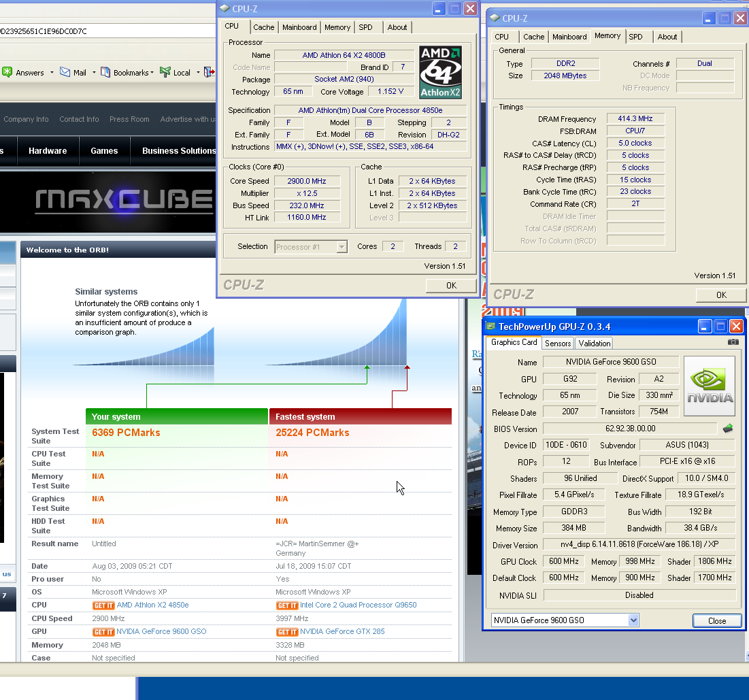Open the Mail dropdown arrow
Image resolution: width=749 pixels, height=700 pixels.
[94, 73]
